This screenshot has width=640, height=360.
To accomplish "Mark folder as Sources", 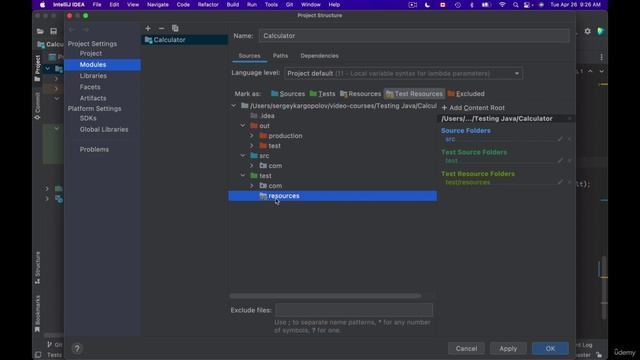I will (288, 94).
